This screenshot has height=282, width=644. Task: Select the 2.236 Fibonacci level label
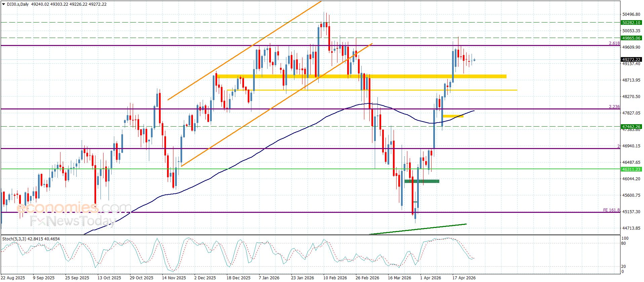click(x=614, y=107)
